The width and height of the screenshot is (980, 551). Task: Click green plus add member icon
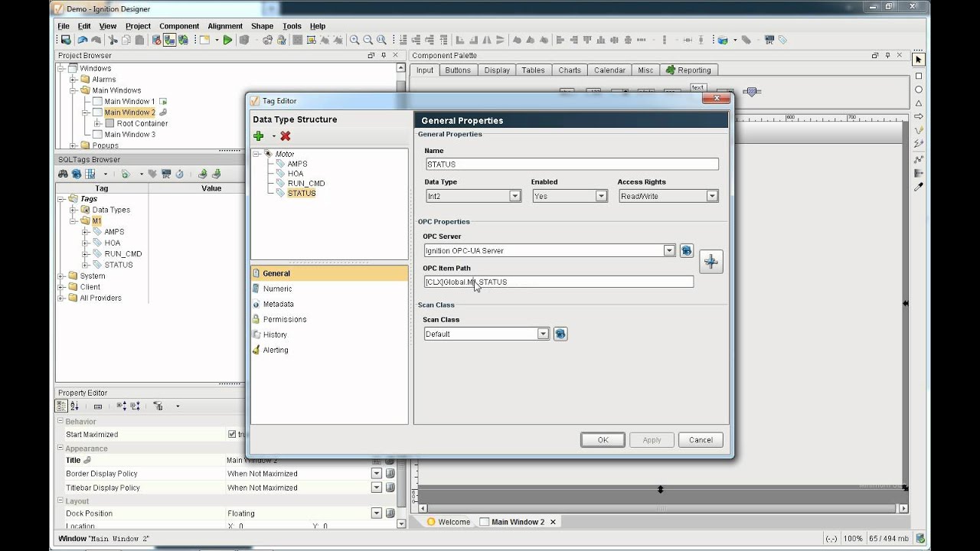tap(259, 135)
